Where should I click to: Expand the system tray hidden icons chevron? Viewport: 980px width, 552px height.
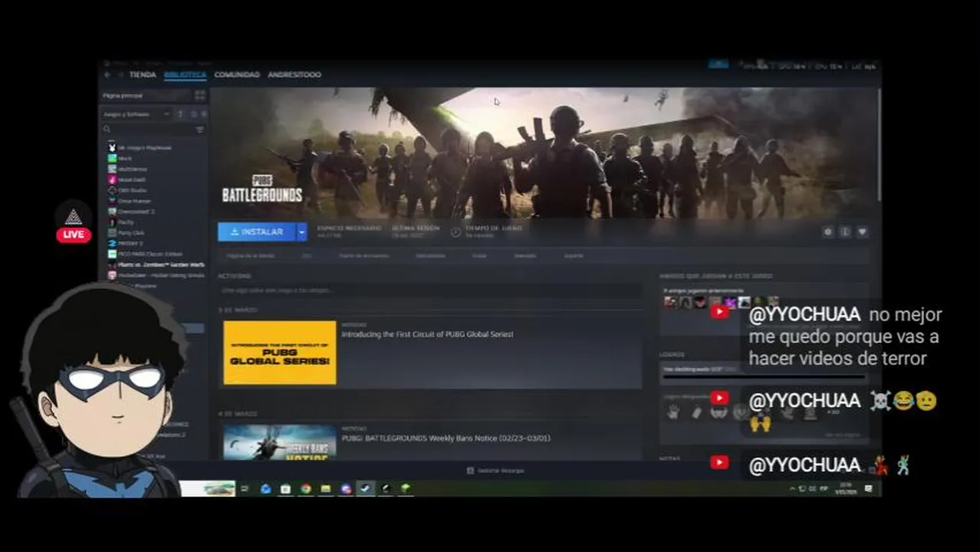pos(792,488)
